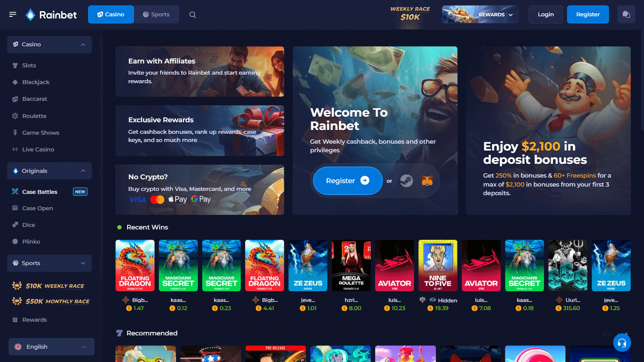Open live support headset icon
The image size is (644, 362).
622,343
